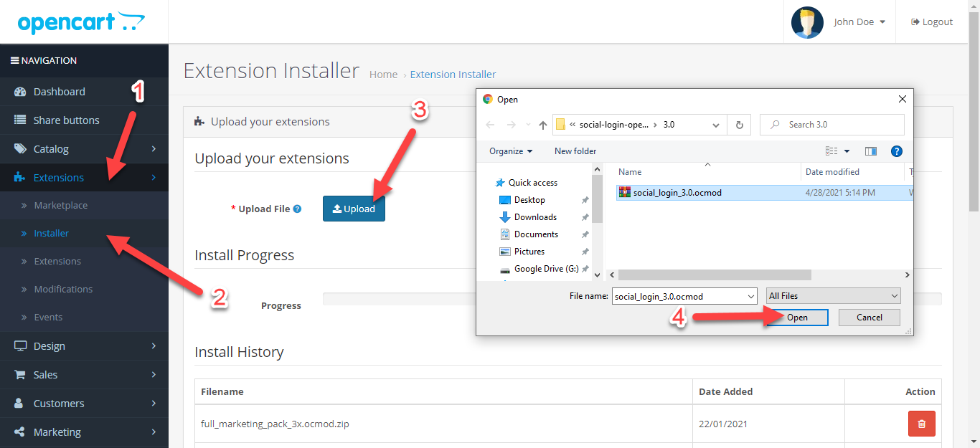The image size is (980, 448).
Task: Open the address path dropdown arrow
Action: tap(716, 125)
